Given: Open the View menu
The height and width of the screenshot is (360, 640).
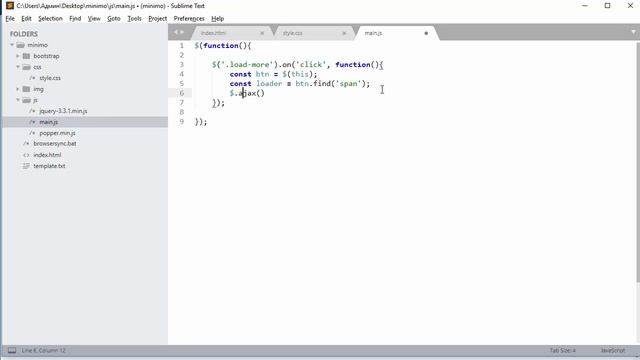Looking at the screenshot, I should tap(94, 18).
